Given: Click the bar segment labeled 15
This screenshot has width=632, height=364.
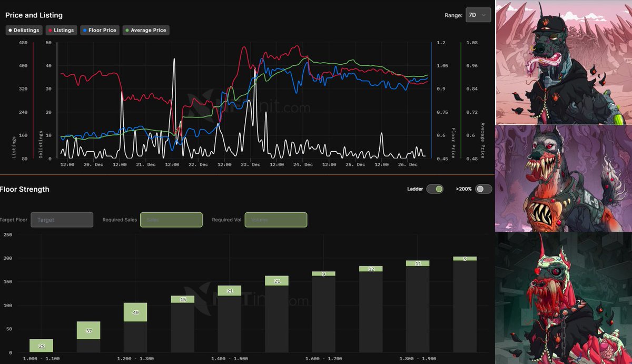Looking at the screenshot, I should (x=183, y=299).
